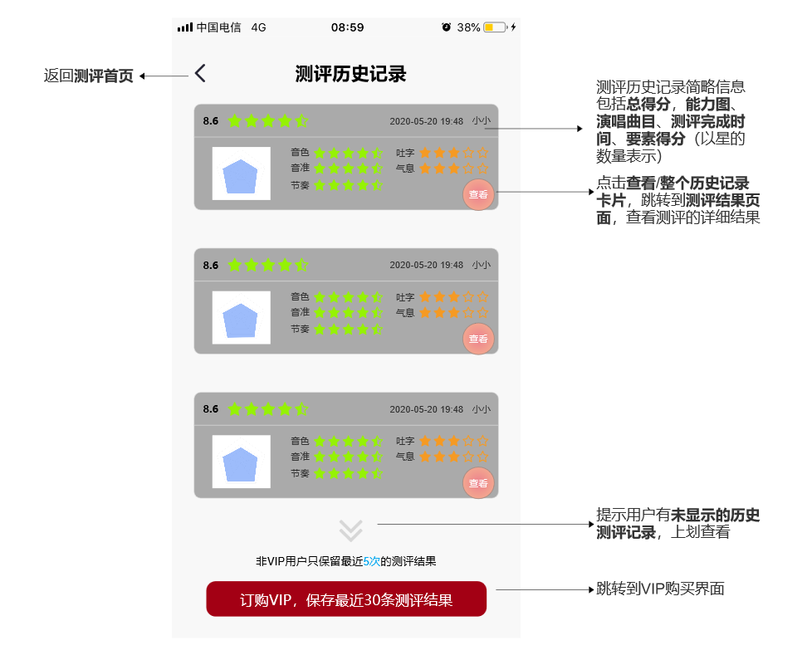Click the 音色 star rating on the third card

point(349,442)
